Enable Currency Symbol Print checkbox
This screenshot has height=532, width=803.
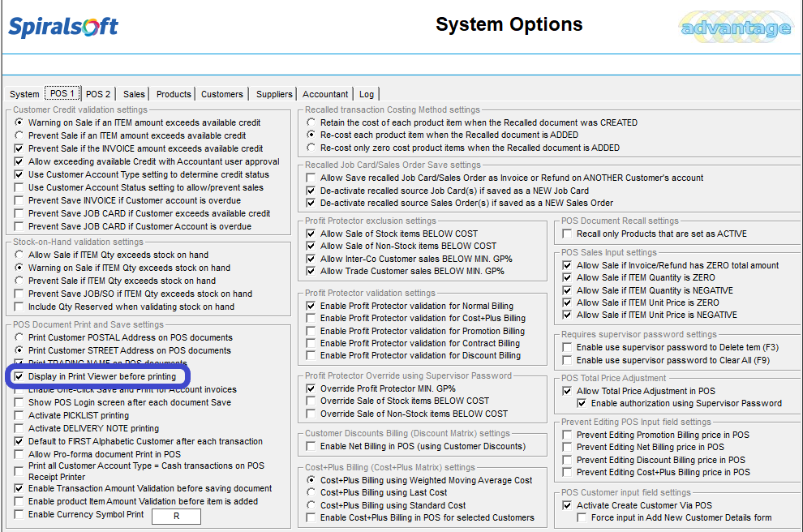(19, 515)
